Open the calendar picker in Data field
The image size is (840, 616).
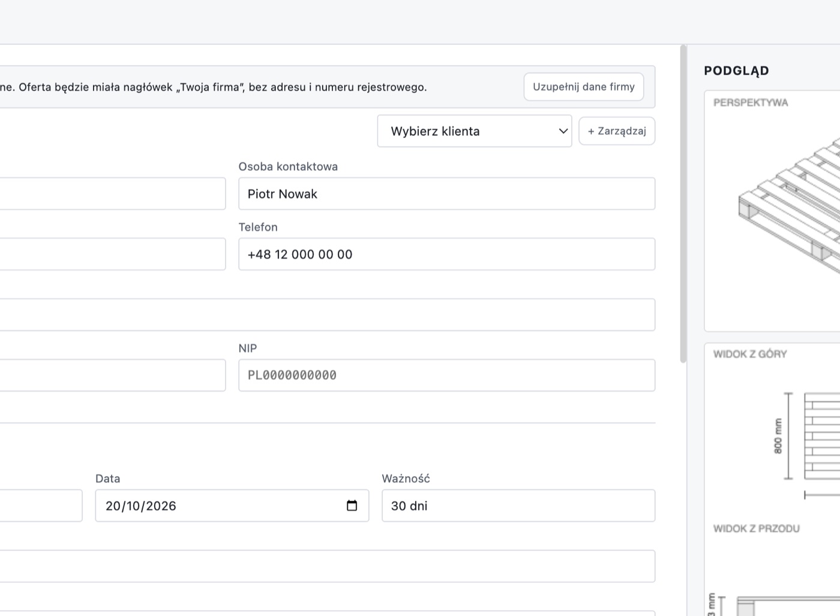352,506
